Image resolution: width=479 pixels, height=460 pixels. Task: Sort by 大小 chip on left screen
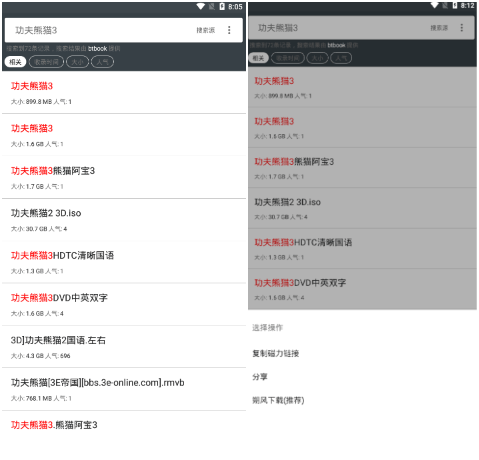coord(77,62)
